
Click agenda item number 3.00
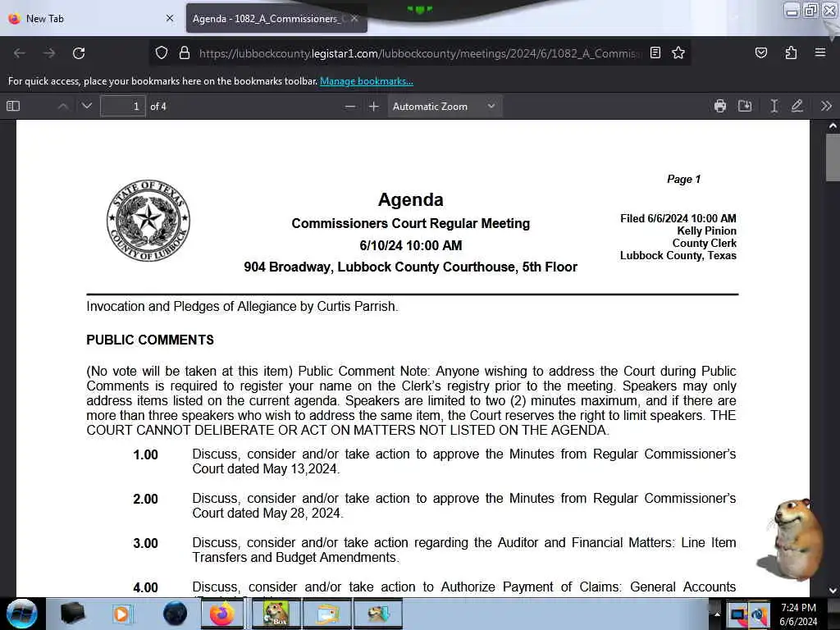pyautogui.click(x=145, y=543)
